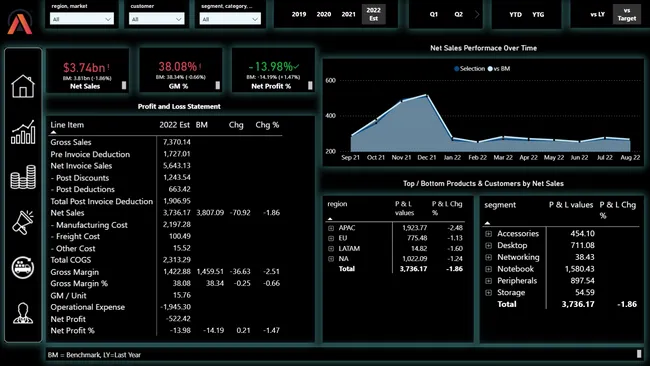Sort region table by region header
The height and width of the screenshot is (366, 650).
point(337,204)
